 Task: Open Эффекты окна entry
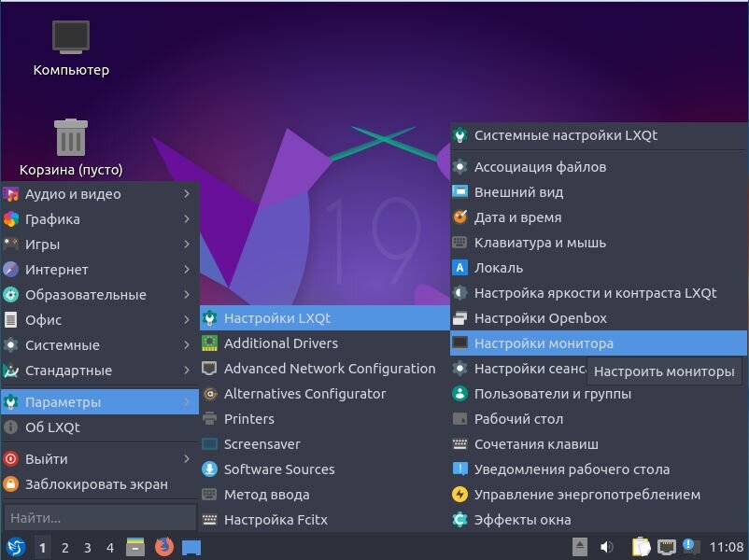coord(598,520)
